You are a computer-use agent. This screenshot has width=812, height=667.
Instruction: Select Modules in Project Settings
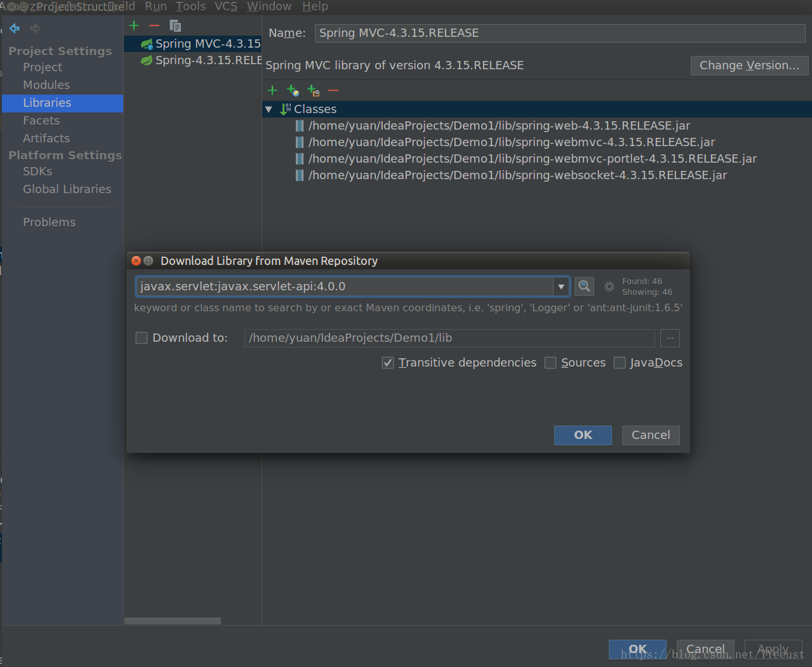(x=46, y=85)
